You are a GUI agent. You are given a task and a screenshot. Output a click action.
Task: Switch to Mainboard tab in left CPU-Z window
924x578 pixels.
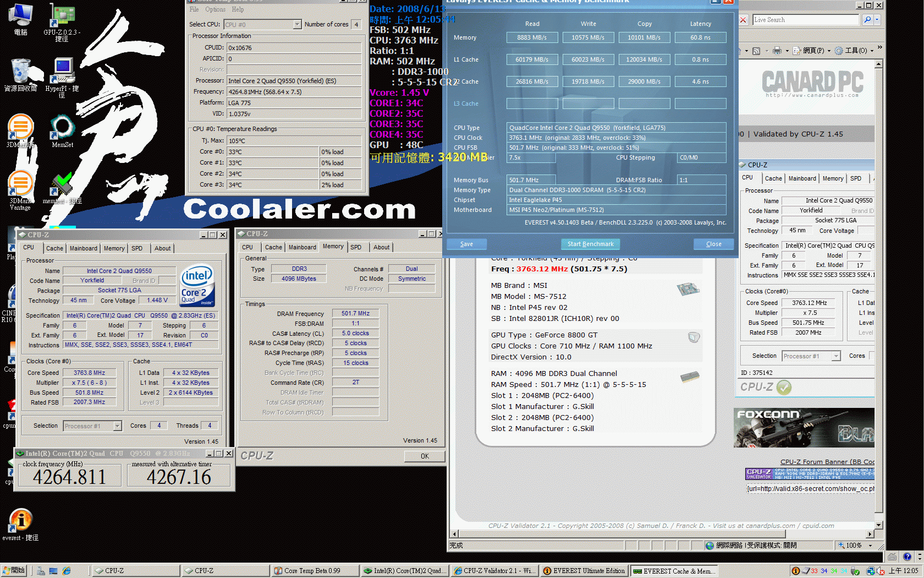[83, 248]
